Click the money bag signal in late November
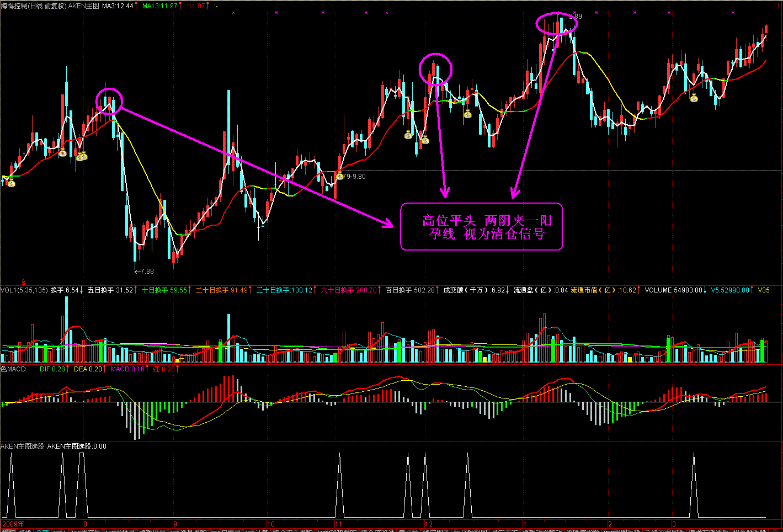Image resolution: width=783 pixels, height=532 pixels. 408,135
